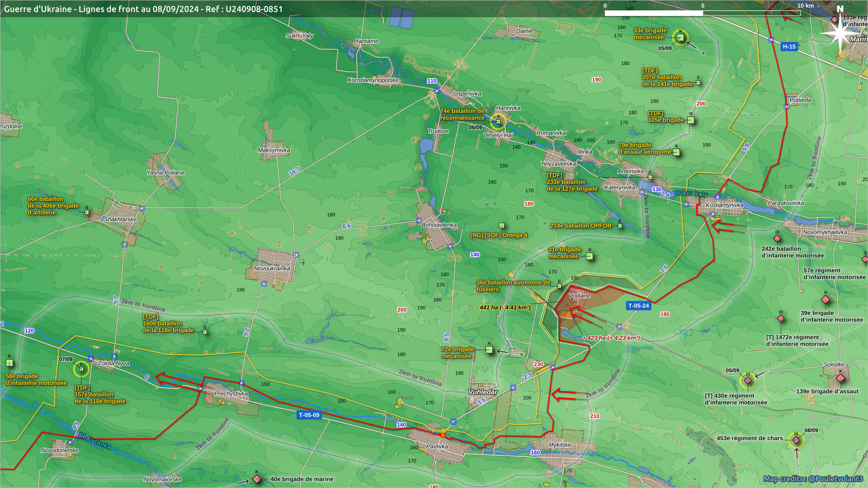868x488 pixels.
Task: Click the distance scale bar
Action: coord(702,13)
